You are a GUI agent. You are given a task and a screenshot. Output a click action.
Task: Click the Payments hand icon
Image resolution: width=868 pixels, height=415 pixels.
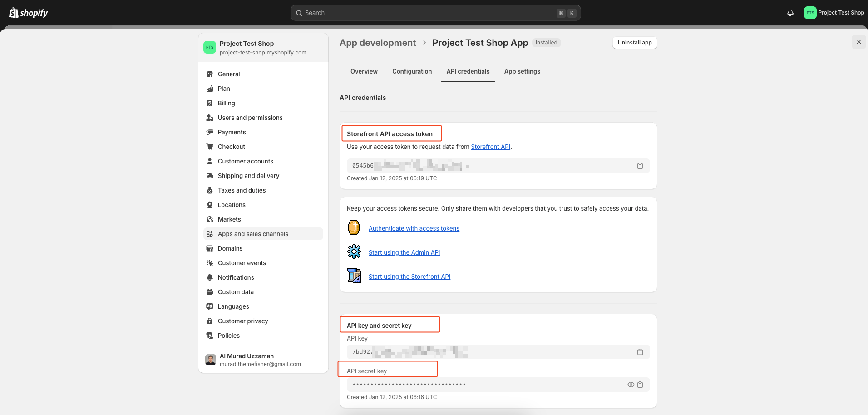click(210, 132)
